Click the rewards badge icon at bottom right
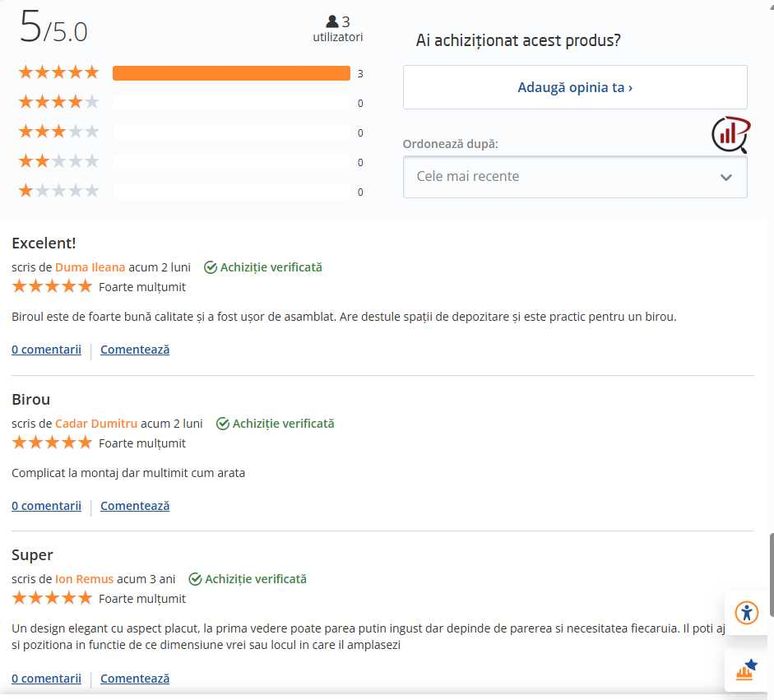 point(746,670)
